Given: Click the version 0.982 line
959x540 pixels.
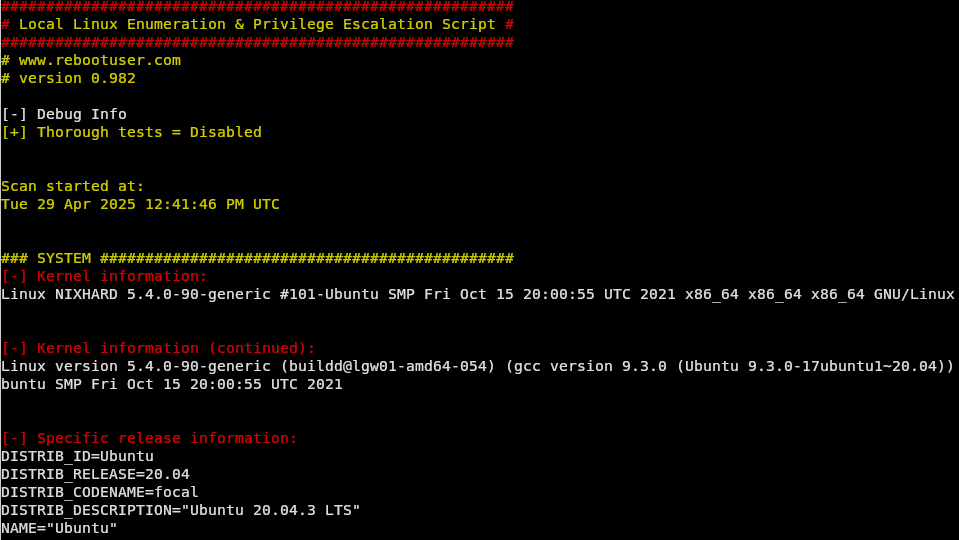Looking at the screenshot, I should [68, 78].
